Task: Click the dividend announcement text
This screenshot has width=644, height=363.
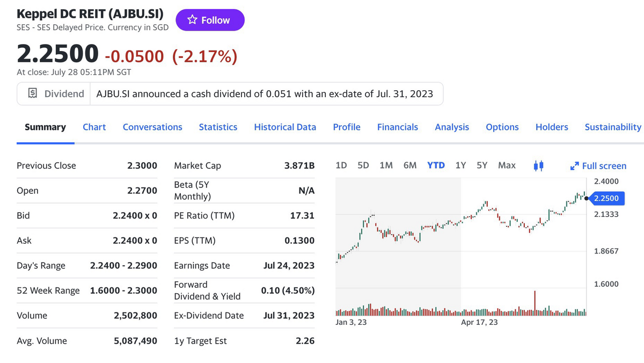Action: pyautogui.click(x=265, y=94)
